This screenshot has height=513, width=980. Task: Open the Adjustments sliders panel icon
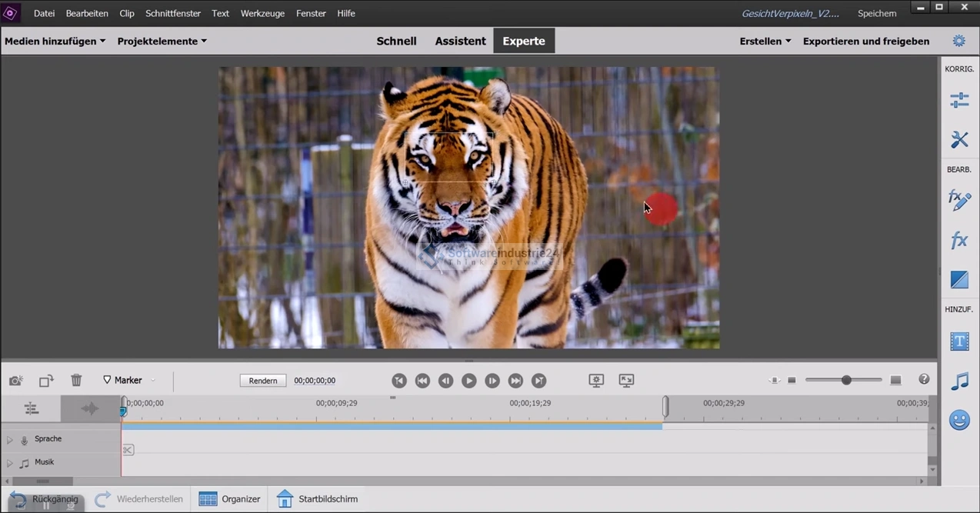pyautogui.click(x=959, y=100)
